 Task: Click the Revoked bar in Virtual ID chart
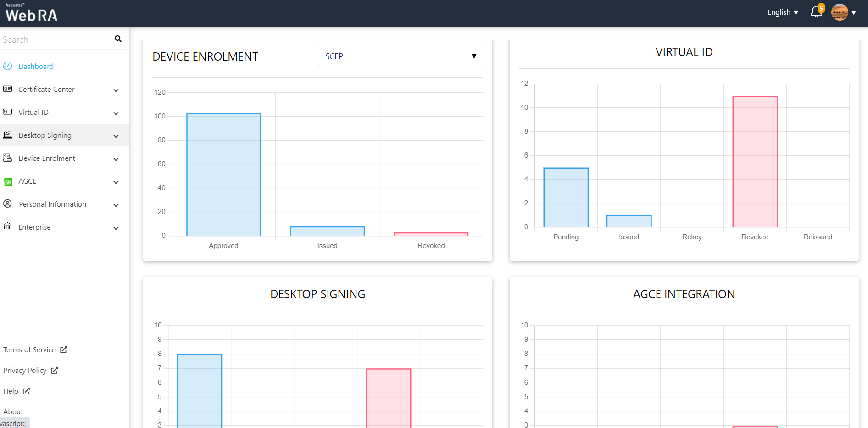(x=755, y=161)
